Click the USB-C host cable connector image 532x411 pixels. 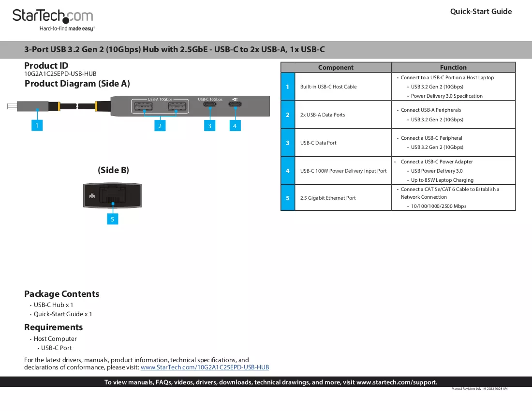tap(28, 106)
